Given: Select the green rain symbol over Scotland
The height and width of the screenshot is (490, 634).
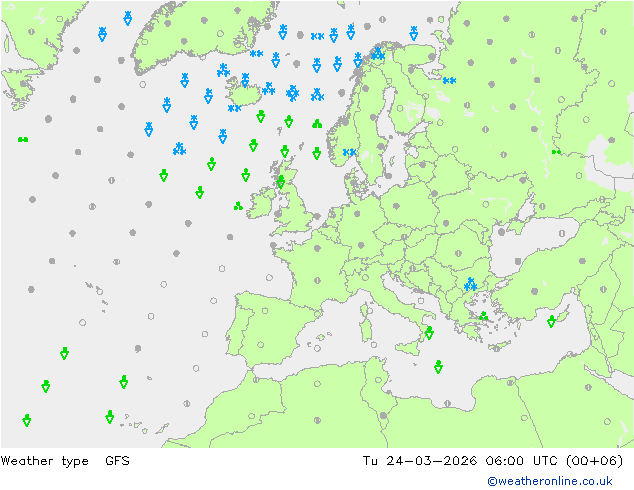Looking at the screenshot, I should pyautogui.click(x=281, y=182).
